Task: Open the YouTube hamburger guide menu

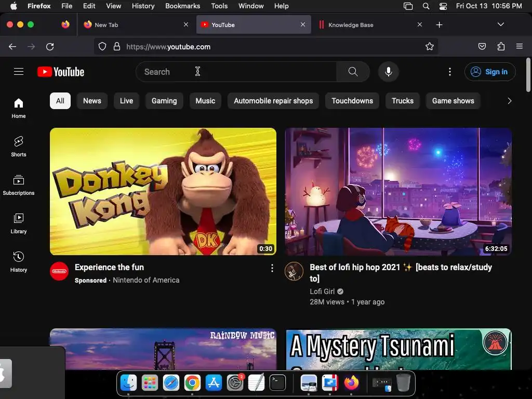Action: [19, 72]
